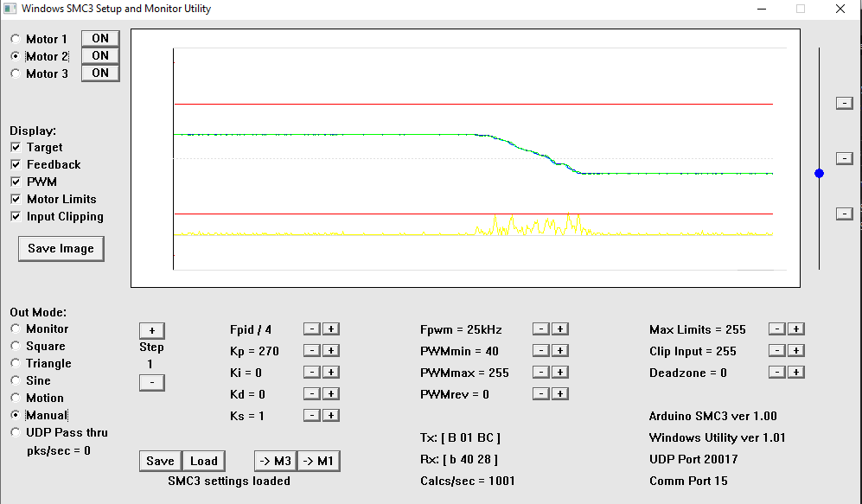
Task: Decrease the Max Limits value
Action: 777,329
